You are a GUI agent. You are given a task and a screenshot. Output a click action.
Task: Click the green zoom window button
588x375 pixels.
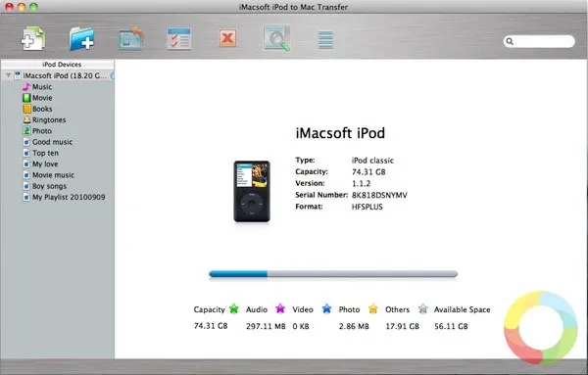pos(33,7)
